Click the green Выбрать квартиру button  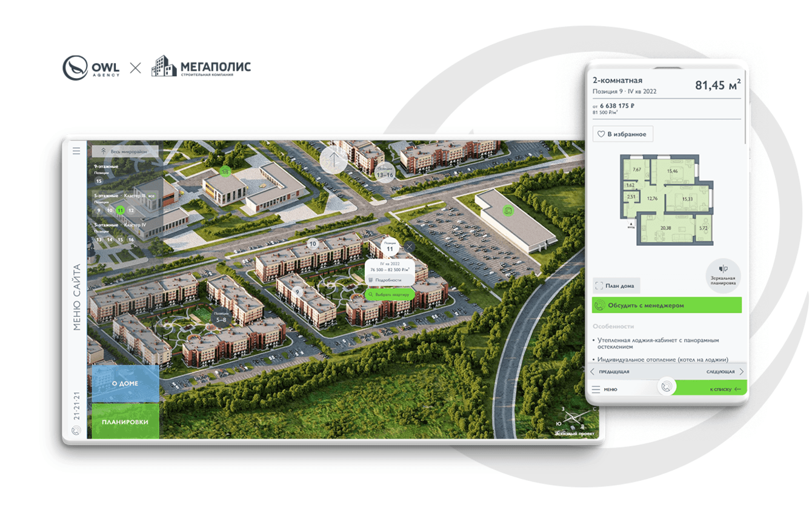click(x=390, y=294)
